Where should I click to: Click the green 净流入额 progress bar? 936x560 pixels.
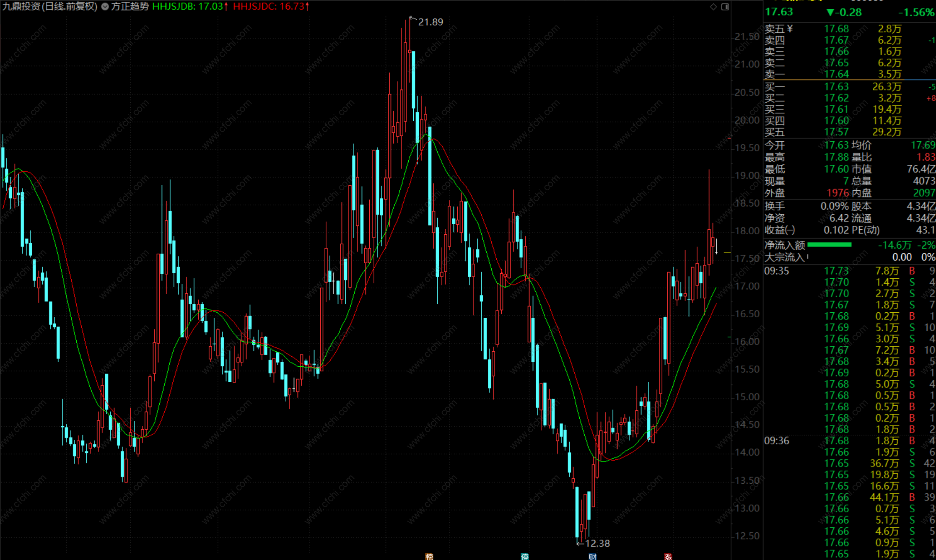click(x=829, y=245)
